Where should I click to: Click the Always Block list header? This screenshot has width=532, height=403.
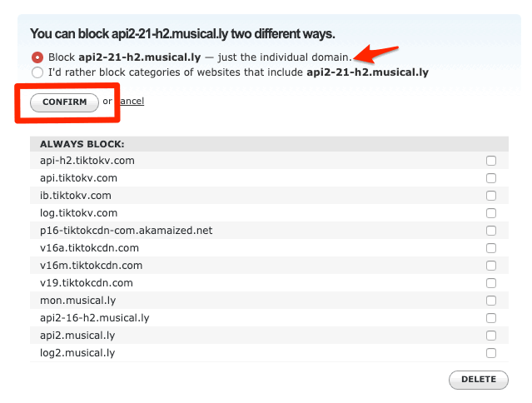click(x=82, y=144)
